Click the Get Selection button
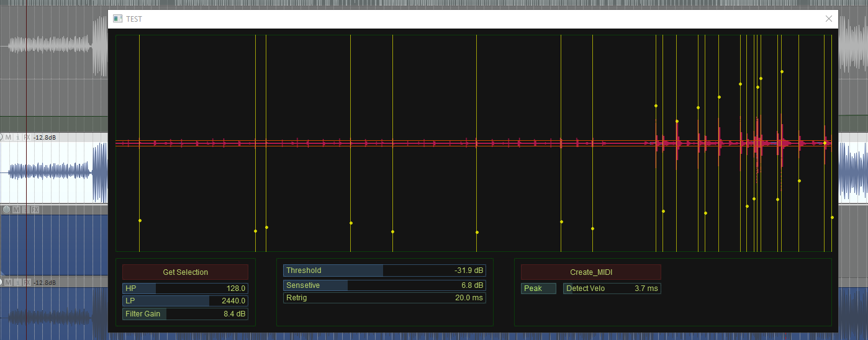Screen dimensions: 868x340 (185, 272)
